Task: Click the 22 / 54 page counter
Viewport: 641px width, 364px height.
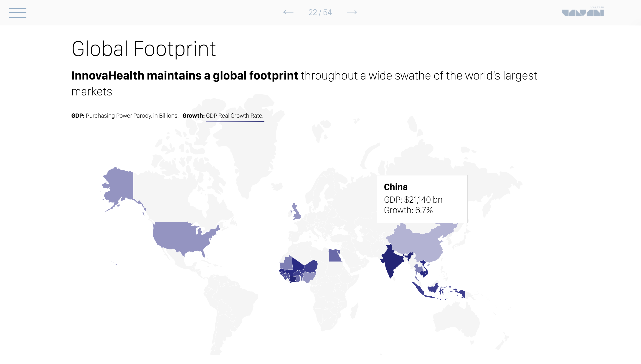Action: tap(320, 12)
